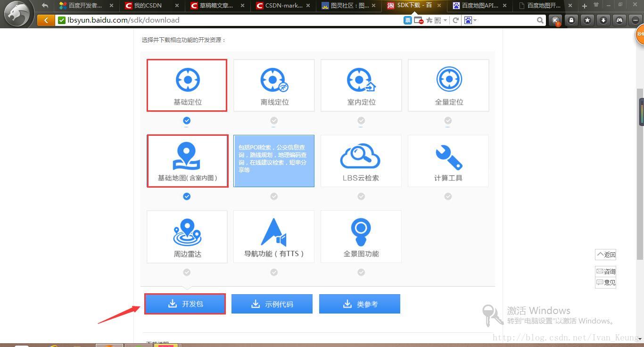The height and width of the screenshot is (347, 644).
Task: Open the downloads toolbar icon
Action: [x=603, y=20]
